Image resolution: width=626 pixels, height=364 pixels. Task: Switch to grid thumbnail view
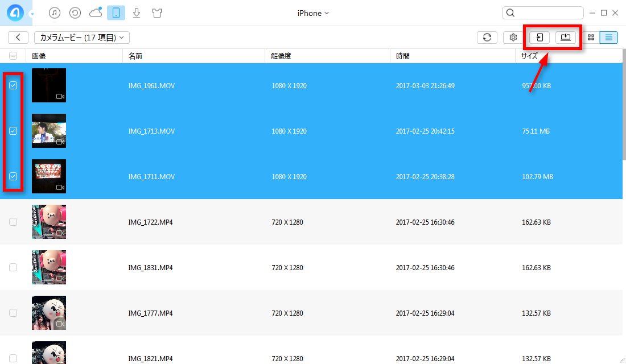click(591, 37)
